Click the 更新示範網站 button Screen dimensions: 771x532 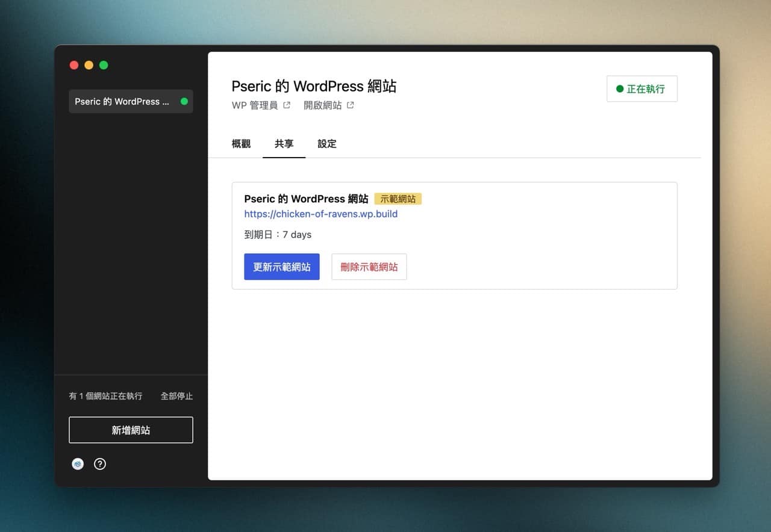click(282, 267)
